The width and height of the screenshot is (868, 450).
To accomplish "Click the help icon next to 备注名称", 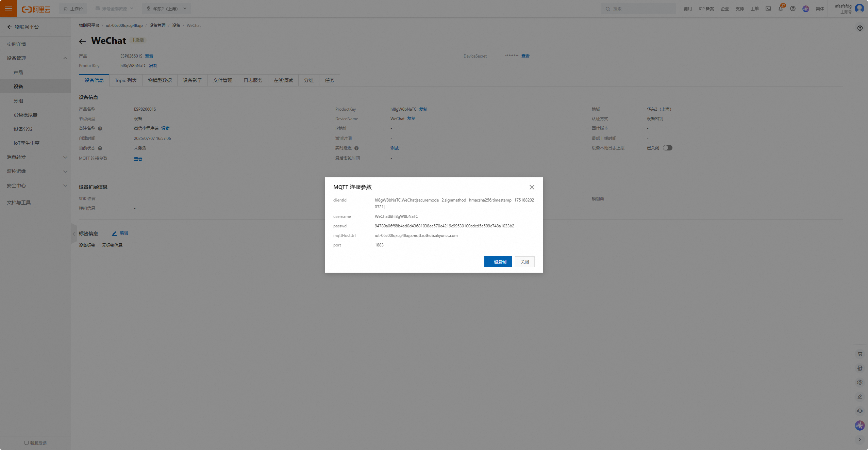I will coord(100,129).
